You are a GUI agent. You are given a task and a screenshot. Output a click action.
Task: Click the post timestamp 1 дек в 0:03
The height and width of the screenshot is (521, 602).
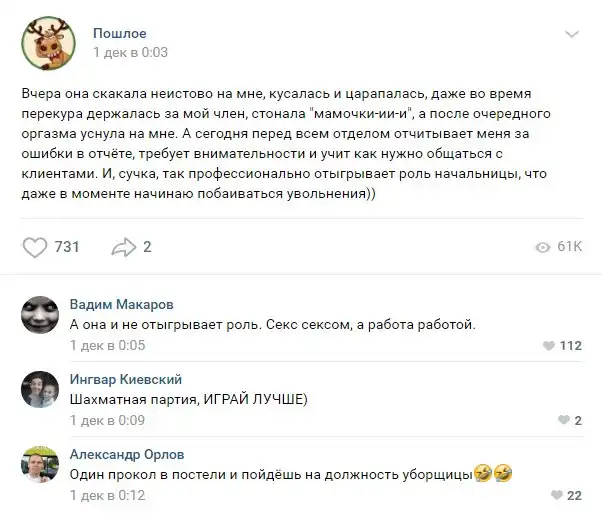[x=130, y=52]
